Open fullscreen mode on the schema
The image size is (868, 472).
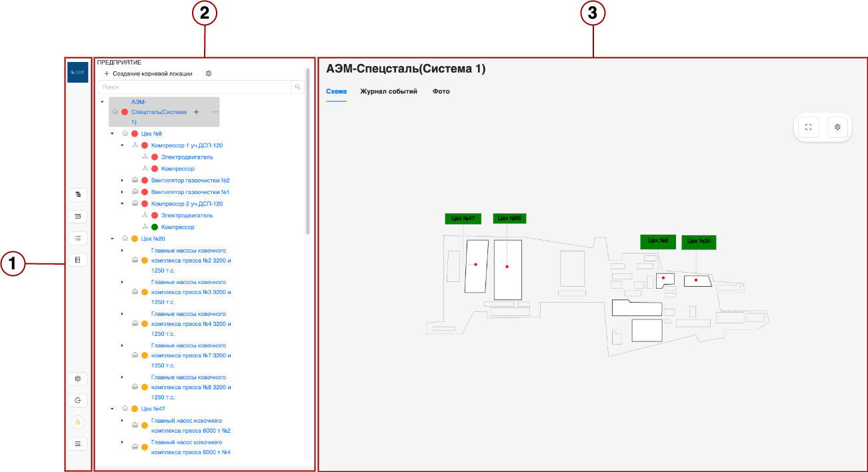click(x=807, y=126)
